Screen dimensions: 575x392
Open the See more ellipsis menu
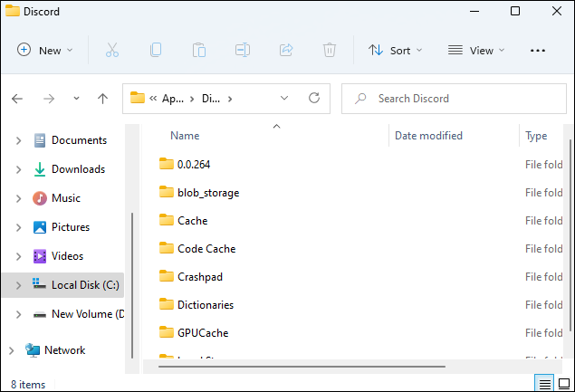(538, 51)
